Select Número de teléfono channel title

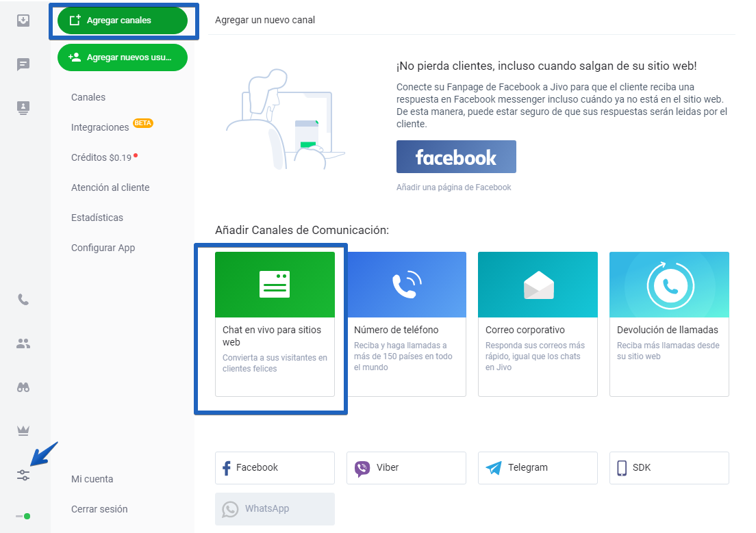point(396,330)
